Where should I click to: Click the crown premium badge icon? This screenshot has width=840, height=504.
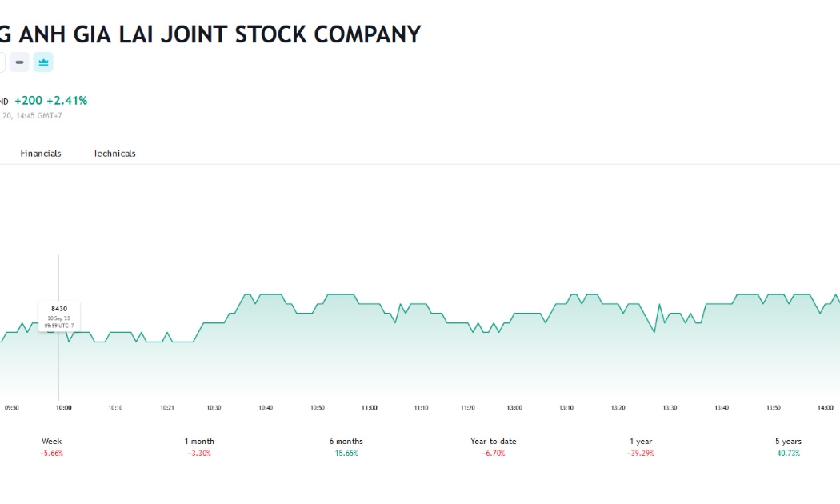point(43,62)
